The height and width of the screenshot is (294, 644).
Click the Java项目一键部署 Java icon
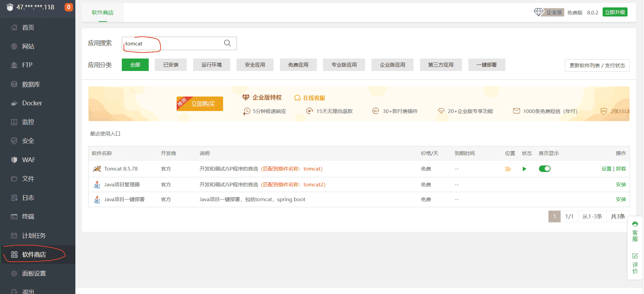click(97, 199)
